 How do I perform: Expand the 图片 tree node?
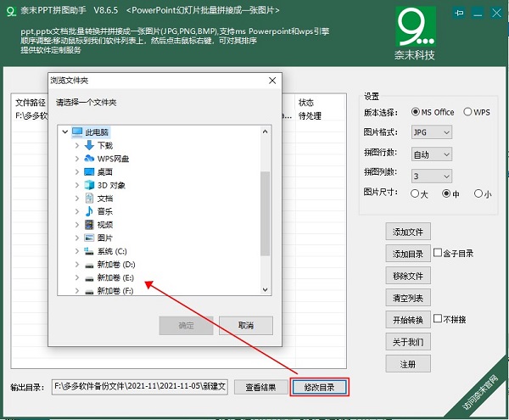pyautogui.click(x=77, y=238)
